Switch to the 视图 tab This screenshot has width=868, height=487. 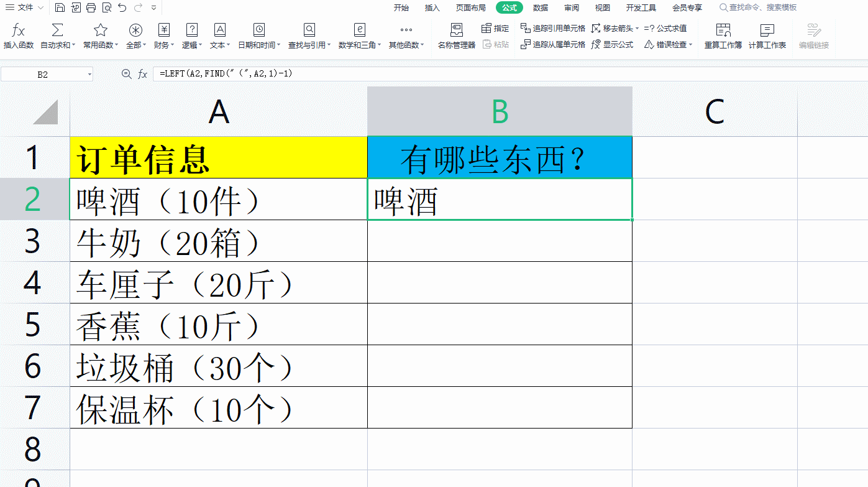pos(603,8)
